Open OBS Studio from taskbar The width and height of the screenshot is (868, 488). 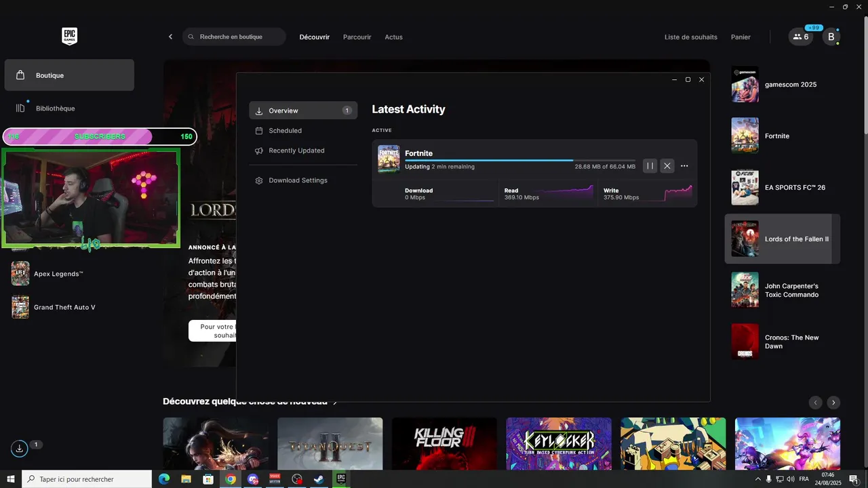point(297,479)
